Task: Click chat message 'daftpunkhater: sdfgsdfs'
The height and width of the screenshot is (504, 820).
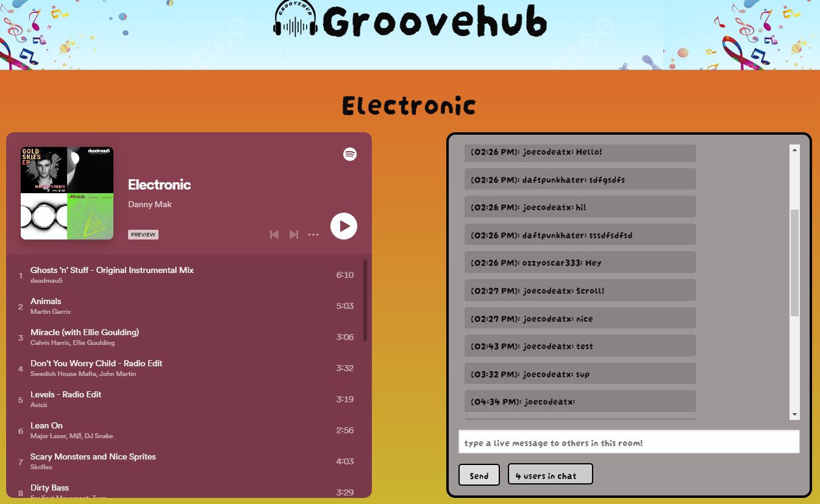Action: [580, 179]
